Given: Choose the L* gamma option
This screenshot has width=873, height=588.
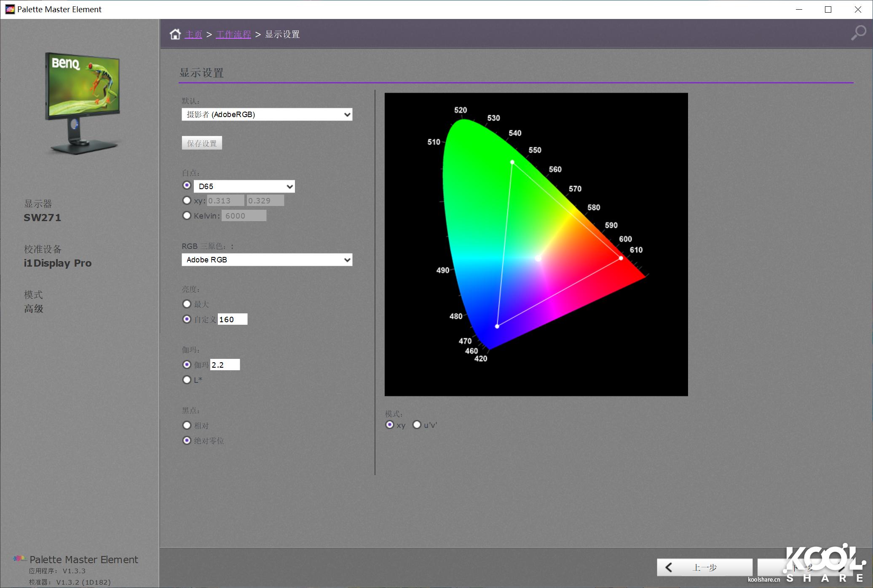Looking at the screenshot, I should [187, 380].
